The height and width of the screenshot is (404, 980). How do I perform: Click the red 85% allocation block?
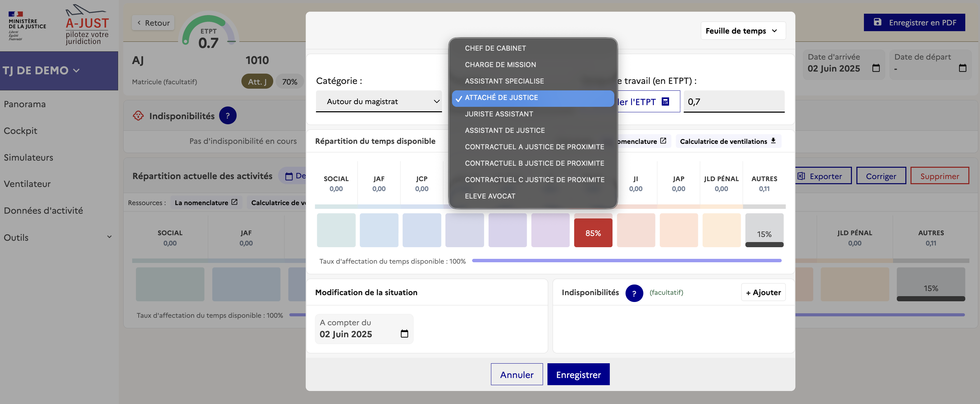pyautogui.click(x=593, y=233)
